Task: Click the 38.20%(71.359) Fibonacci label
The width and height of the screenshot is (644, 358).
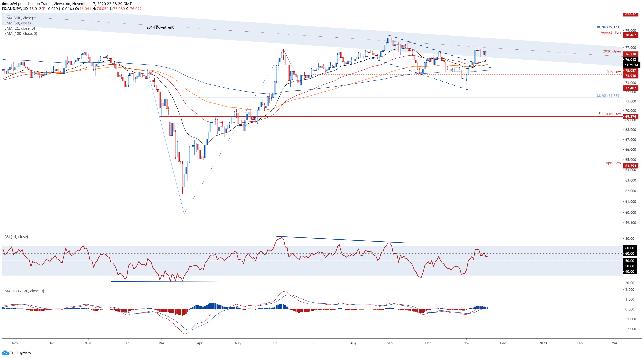Action: point(608,96)
